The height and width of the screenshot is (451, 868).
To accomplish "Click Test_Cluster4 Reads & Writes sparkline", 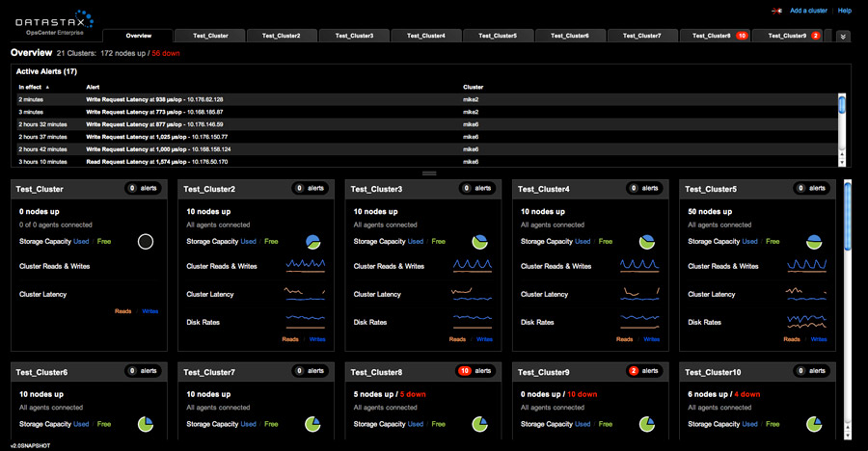I will 640,266.
